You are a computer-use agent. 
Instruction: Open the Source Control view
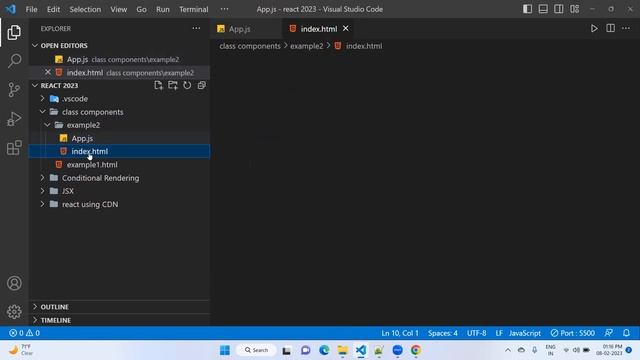click(14, 90)
